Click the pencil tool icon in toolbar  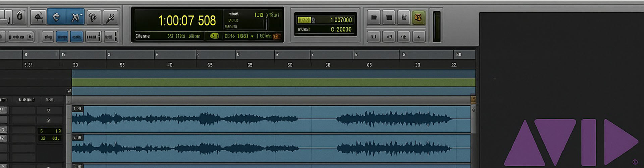tap(110, 17)
